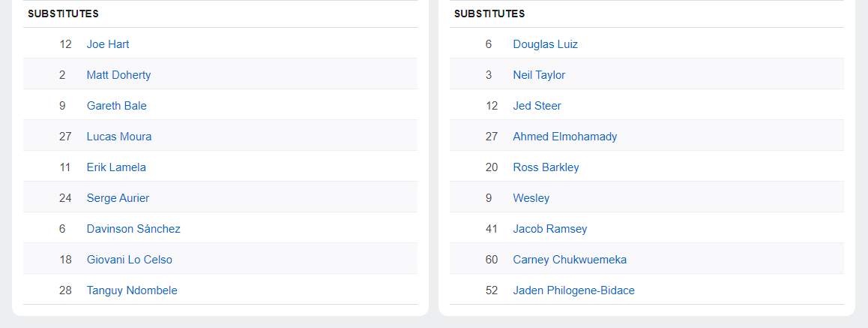
Task: Visit Serge Aurier's player page
Action: pyautogui.click(x=118, y=198)
